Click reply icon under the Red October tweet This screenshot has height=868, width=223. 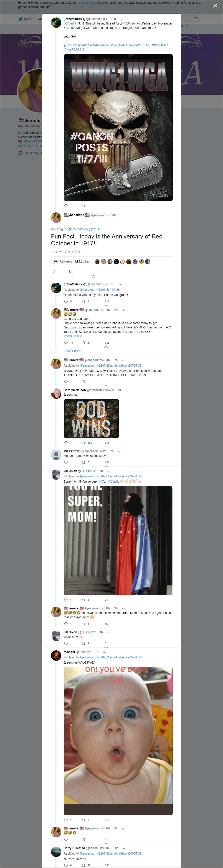coord(53,271)
